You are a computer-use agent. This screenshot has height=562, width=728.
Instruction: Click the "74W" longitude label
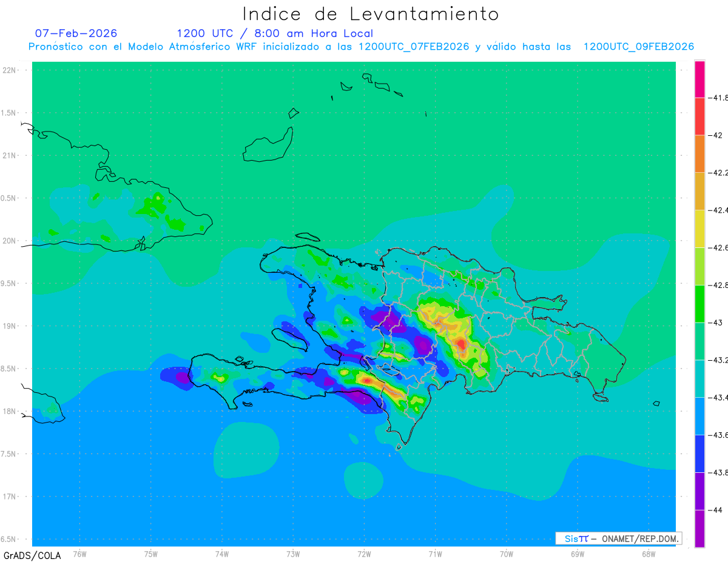click(222, 554)
